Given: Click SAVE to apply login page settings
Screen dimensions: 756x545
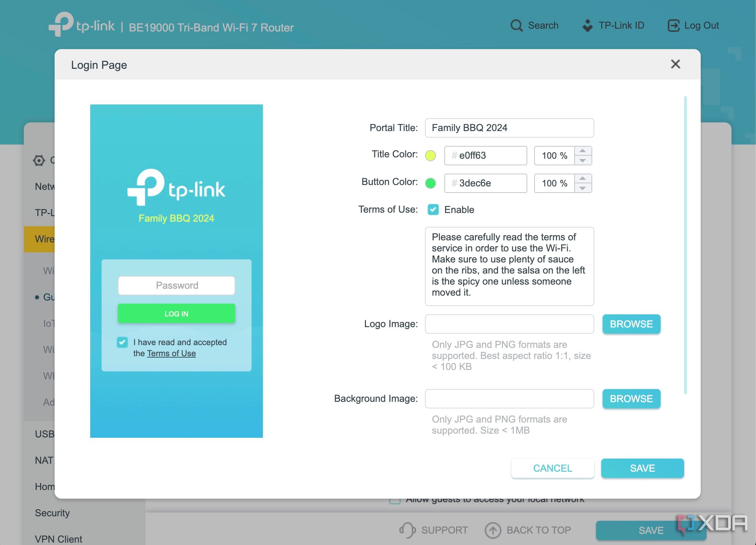Looking at the screenshot, I should 642,468.
